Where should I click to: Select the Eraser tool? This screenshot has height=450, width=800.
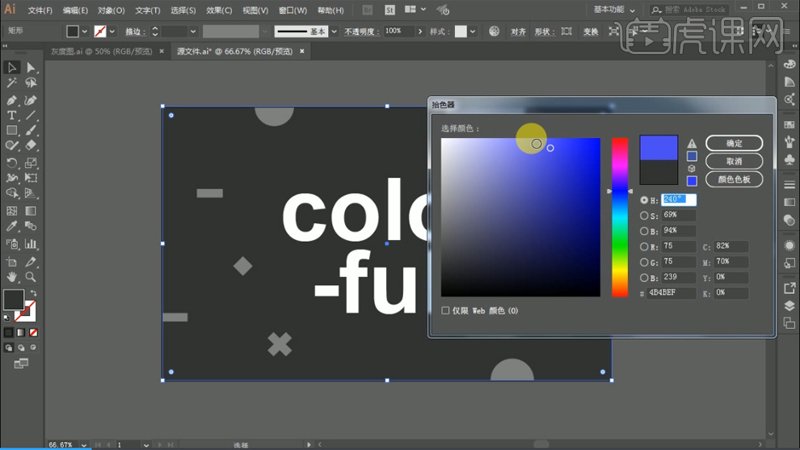coord(31,145)
